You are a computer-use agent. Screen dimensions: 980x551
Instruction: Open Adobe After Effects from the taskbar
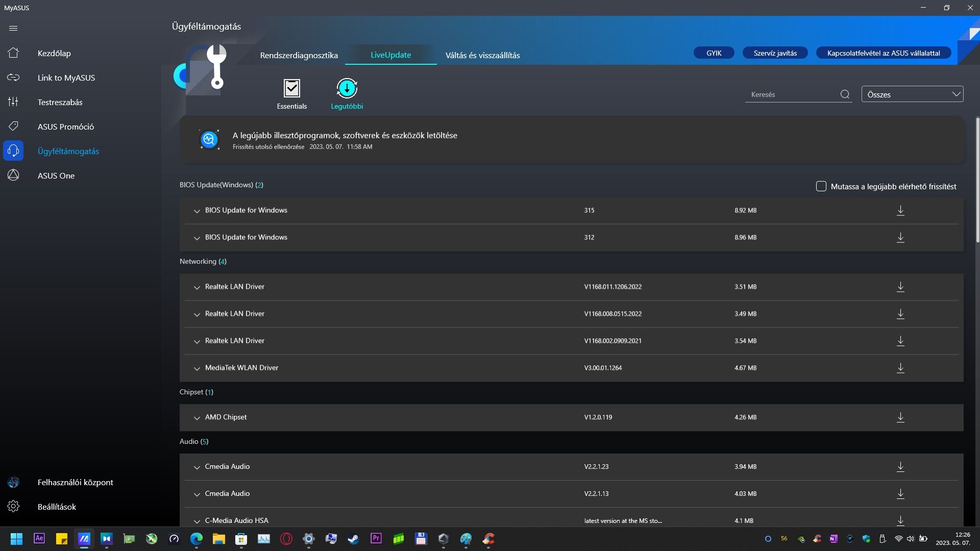pos(39,539)
